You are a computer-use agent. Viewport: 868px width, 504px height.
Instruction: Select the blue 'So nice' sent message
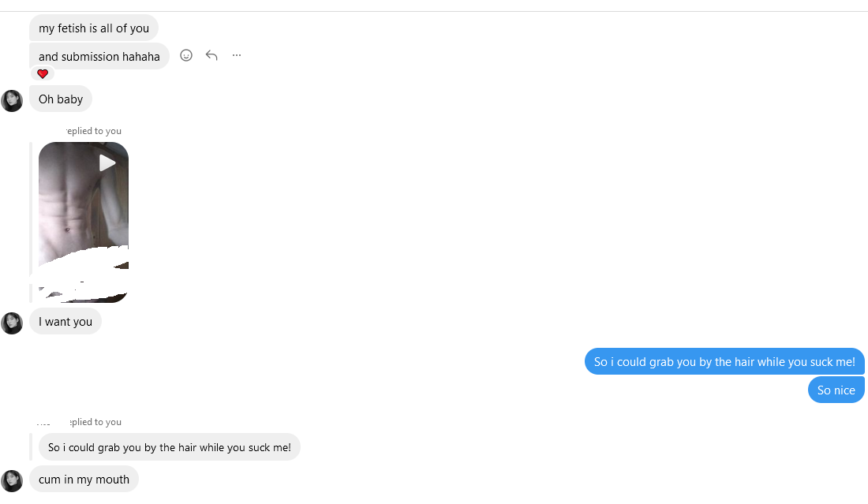click(x=836, y=390)
